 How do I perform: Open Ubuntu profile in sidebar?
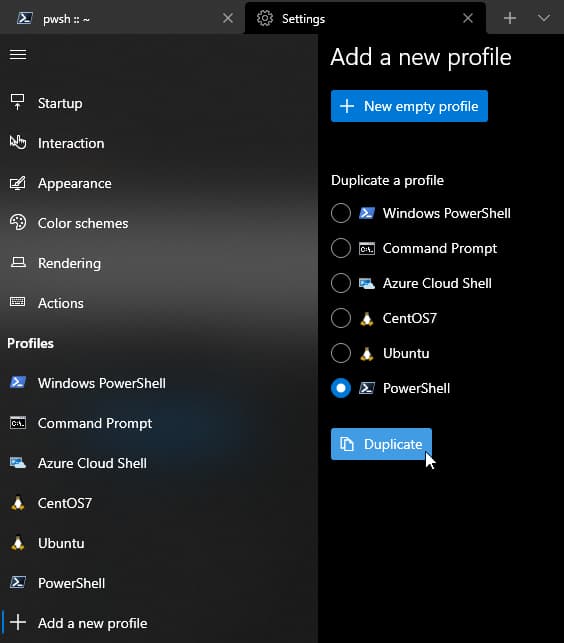tap(159, 543)
